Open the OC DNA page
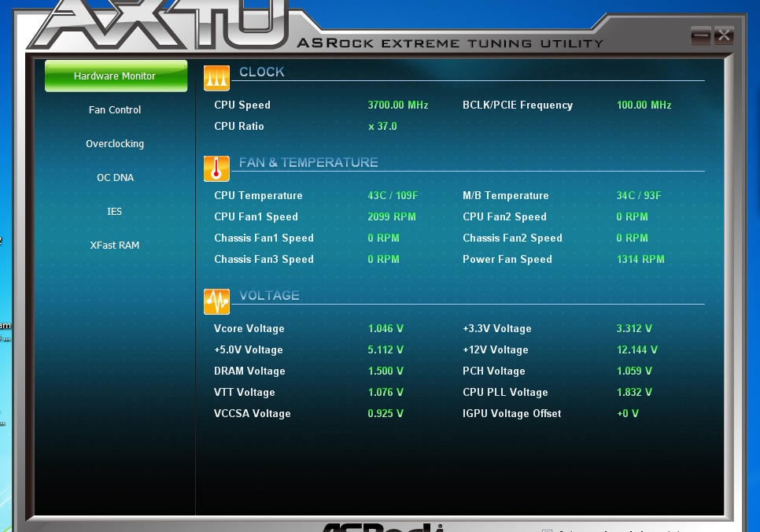The image size is (760, 532). (115, 178)
